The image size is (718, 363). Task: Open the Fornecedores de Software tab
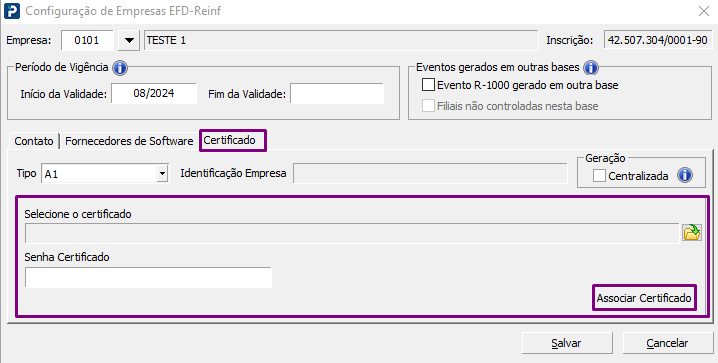pyautogui.click(x=129, y=141)
